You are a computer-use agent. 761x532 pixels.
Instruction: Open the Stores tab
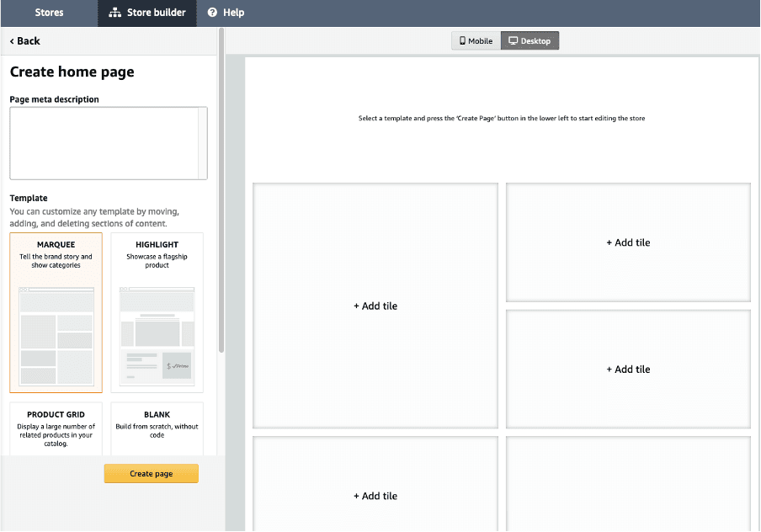coord(49,13)
